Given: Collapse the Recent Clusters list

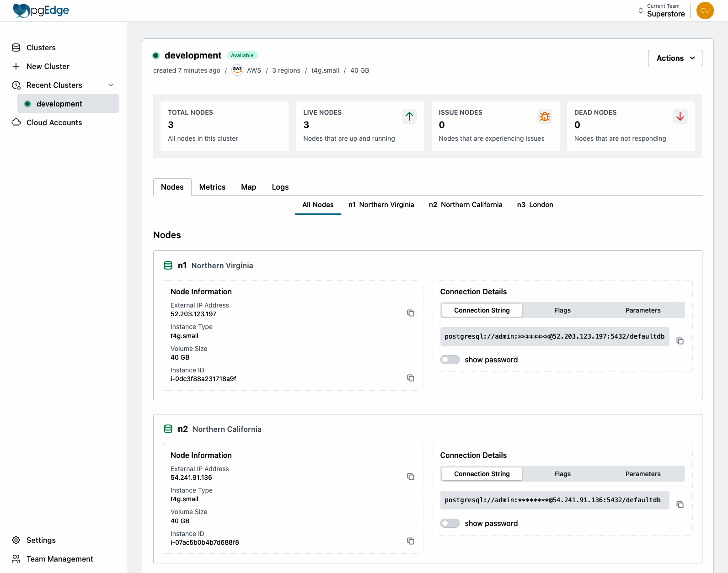Looking at the screenshot, I should click(111, 85).
